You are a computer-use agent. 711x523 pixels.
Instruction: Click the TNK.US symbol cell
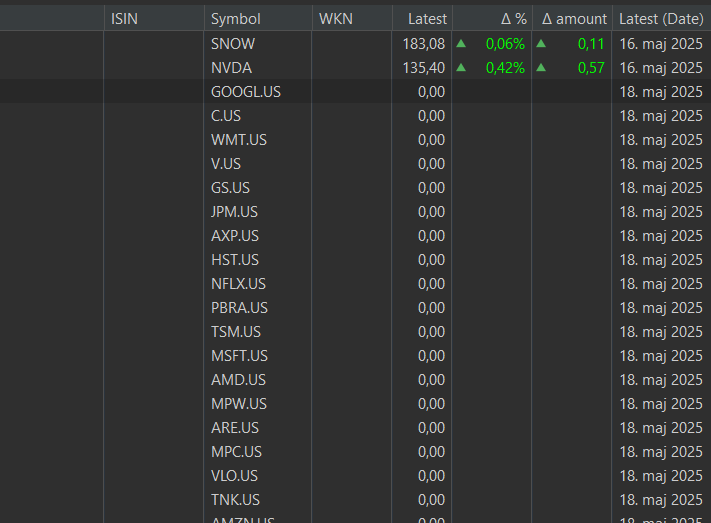click(x=235, y=500)
